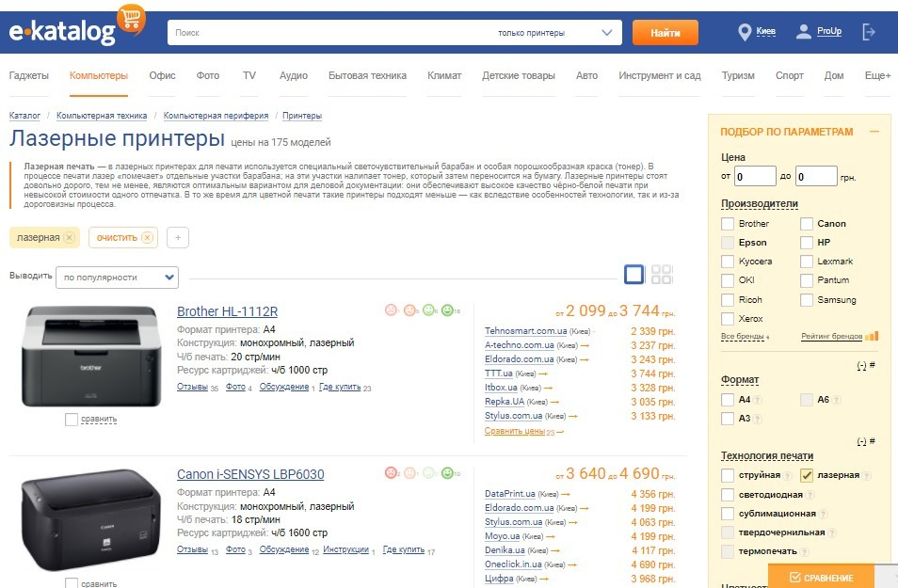Click help icon next to светодиодная

point(810,495)
